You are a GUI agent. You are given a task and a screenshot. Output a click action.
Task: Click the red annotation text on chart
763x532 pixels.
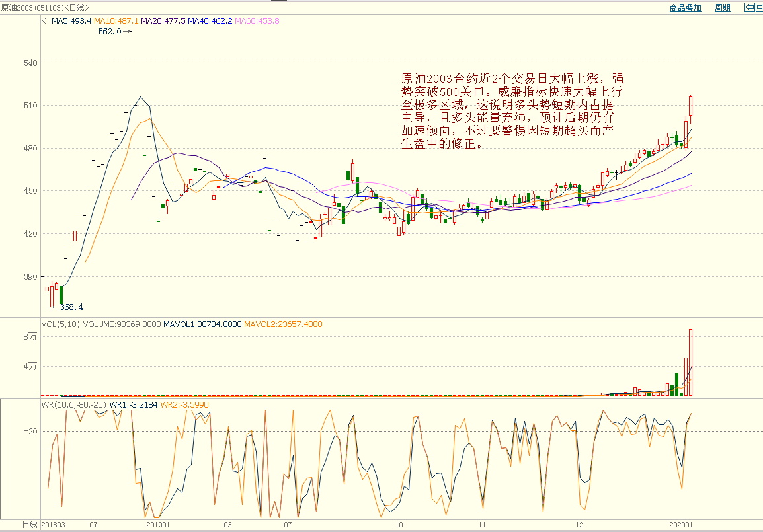512,110
